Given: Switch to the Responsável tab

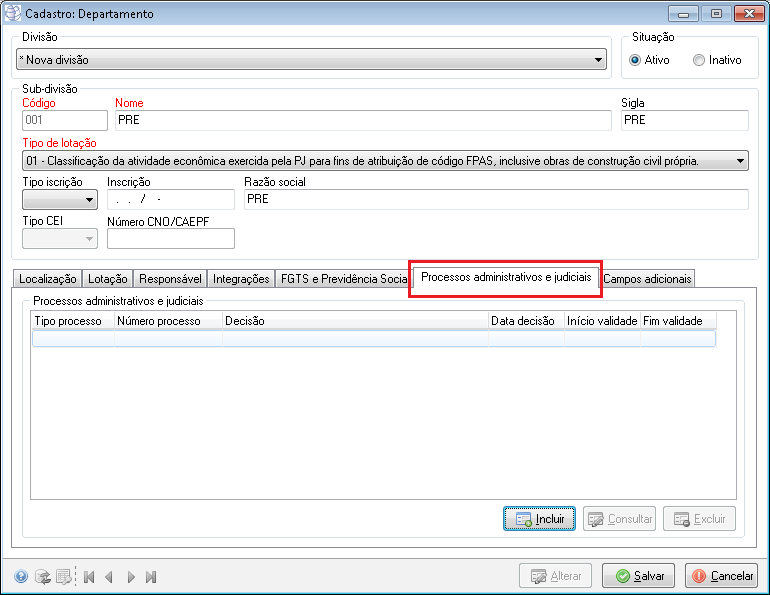Looking at the screenshot, I should [x=171, y=279].
